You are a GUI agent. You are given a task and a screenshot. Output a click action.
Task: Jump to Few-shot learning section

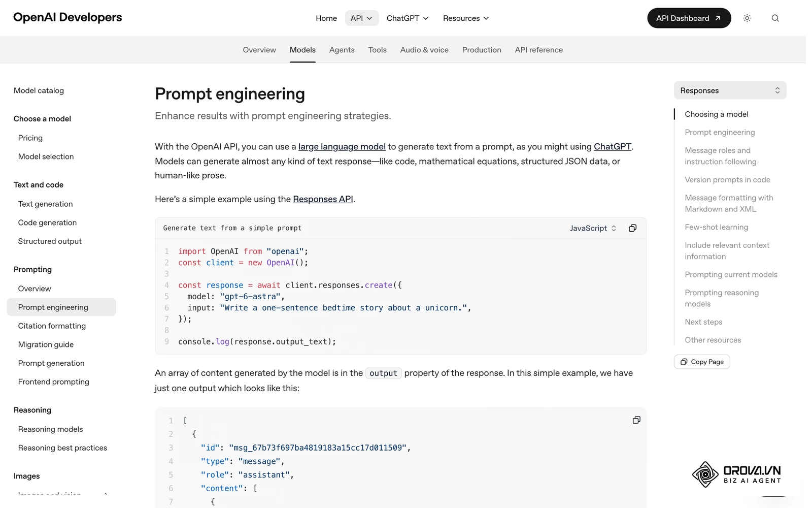pyautogui.click(x=717, y=227)
